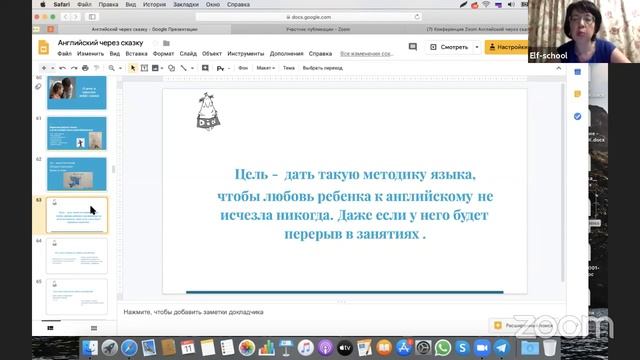Star the presentation Английский через сказку
This screenshot has height=360, width=640.
[x=155, y=43]
